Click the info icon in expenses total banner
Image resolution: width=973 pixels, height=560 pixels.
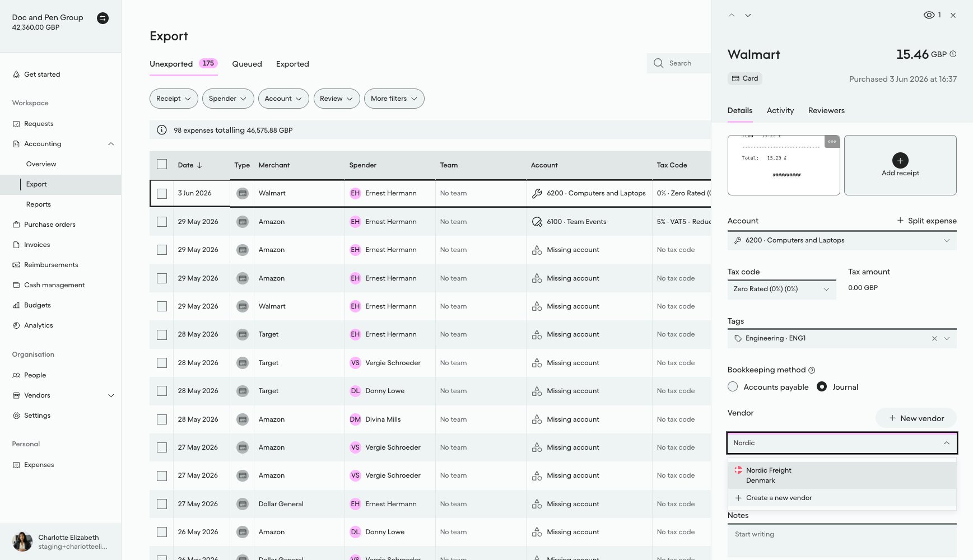(162, 130)
